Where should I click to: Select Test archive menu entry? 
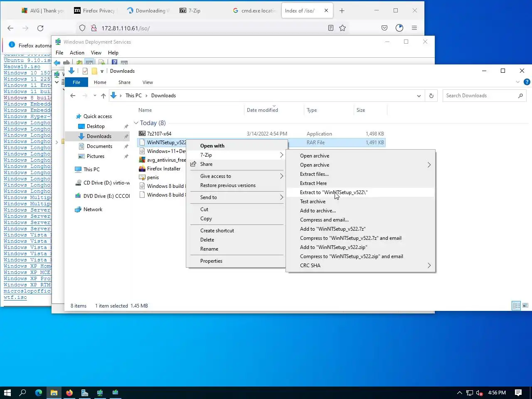(313, 202)
